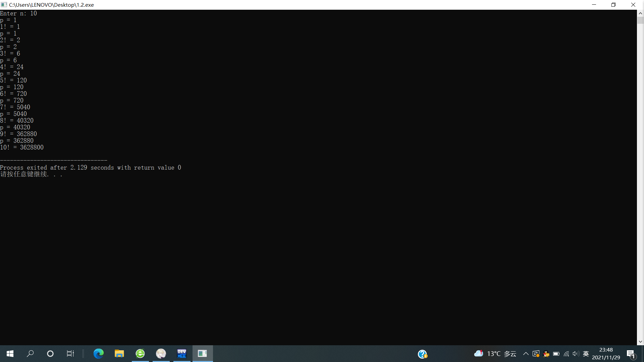This screenshot has width=644, height=362.
Task: Expand hidden system tray icons chevron
Action: [x=526, y=354]
